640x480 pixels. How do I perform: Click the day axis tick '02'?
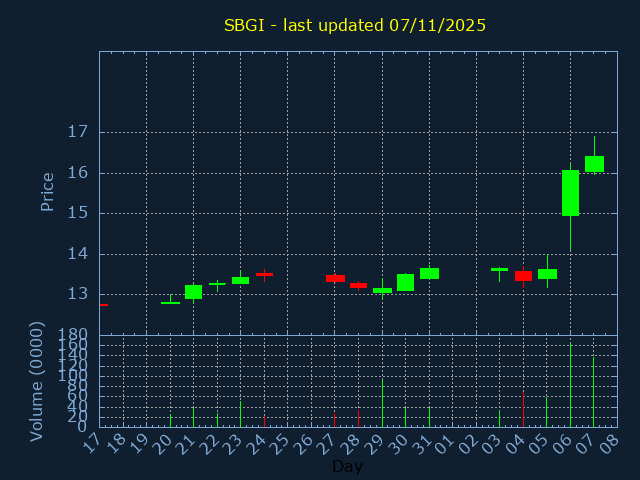pos(468,443)
